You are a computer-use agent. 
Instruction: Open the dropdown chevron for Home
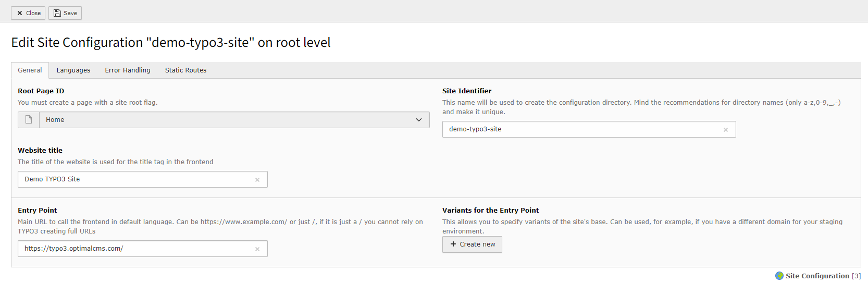tap(419, 120)
